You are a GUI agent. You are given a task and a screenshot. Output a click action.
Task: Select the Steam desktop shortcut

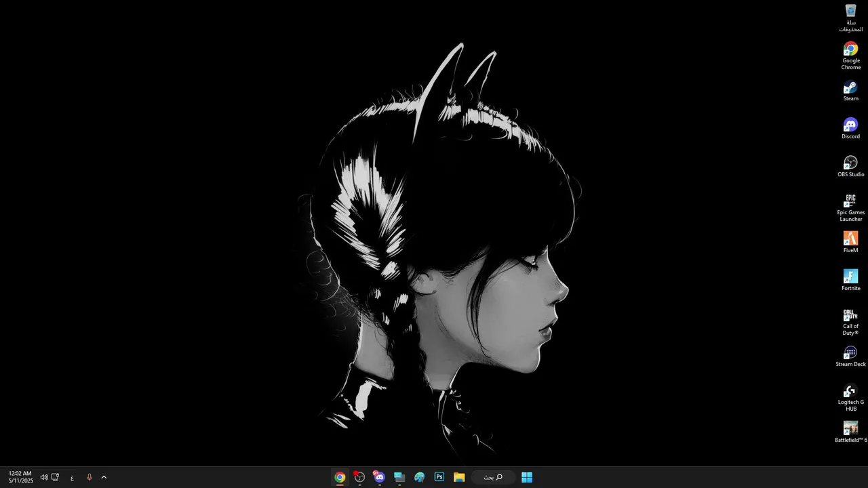pos(850,91)
